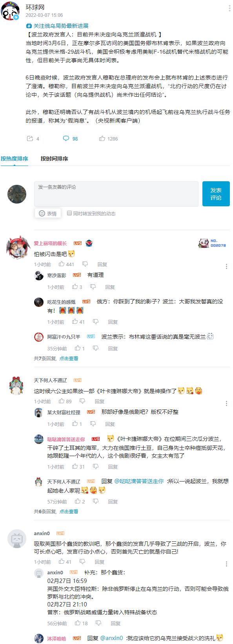
Task: Enable 同时转发到我的动态 checkbox
Action: pyautogui.click(x=69, y=213)
